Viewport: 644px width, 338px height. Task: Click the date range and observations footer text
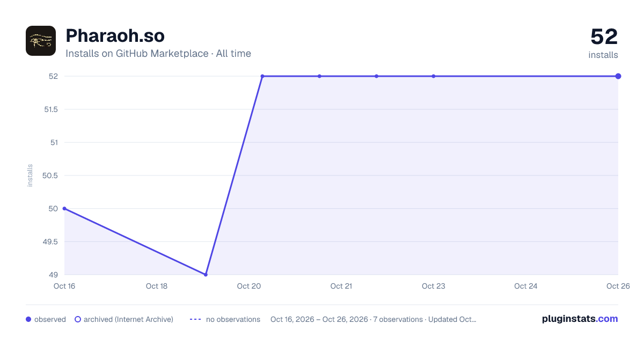(x=373, y=319)
